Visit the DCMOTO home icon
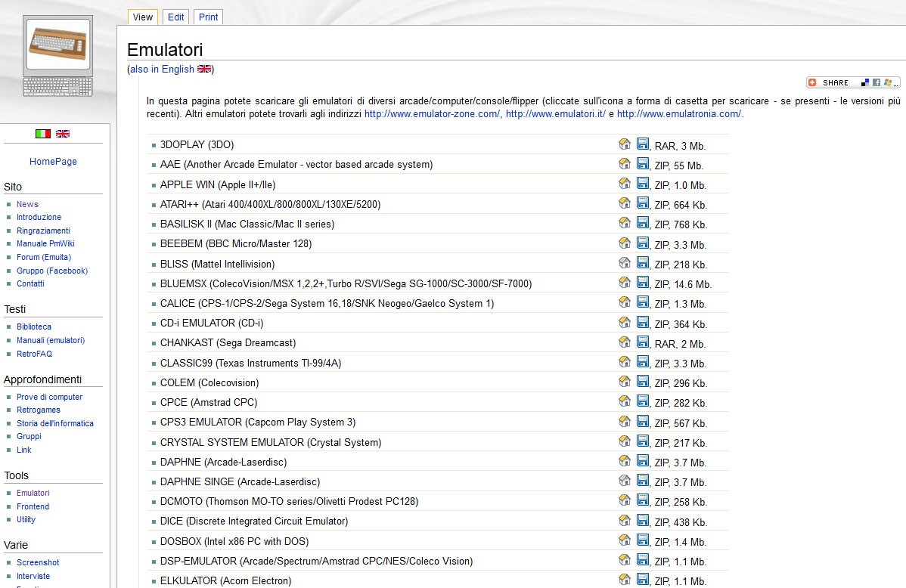Viewport: 906px width, 588px height. point(625,499)
